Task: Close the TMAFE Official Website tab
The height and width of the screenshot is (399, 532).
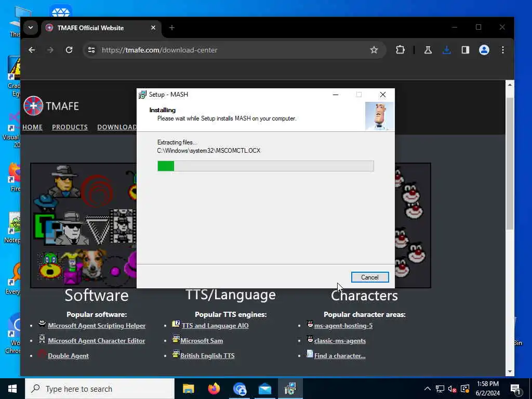Action: click(x=153, y=28)
